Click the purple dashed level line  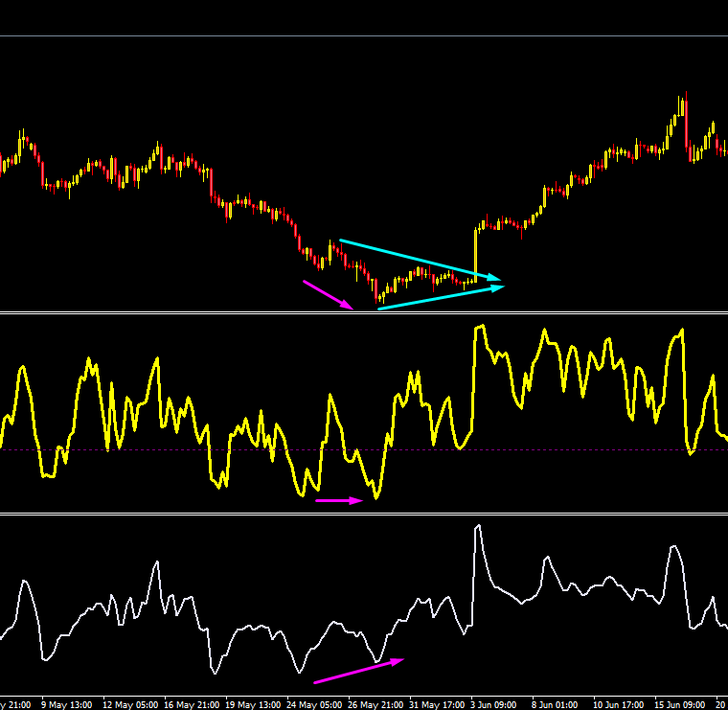[x=364, y=449]
